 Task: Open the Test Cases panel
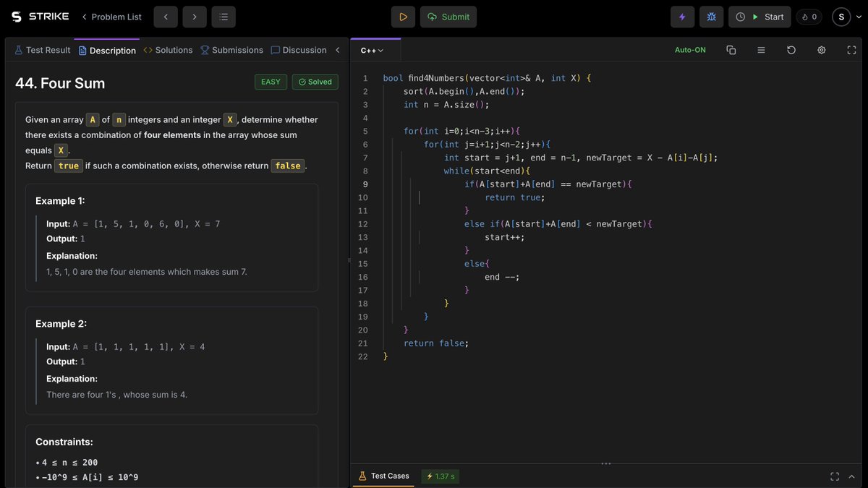[383, 476]
